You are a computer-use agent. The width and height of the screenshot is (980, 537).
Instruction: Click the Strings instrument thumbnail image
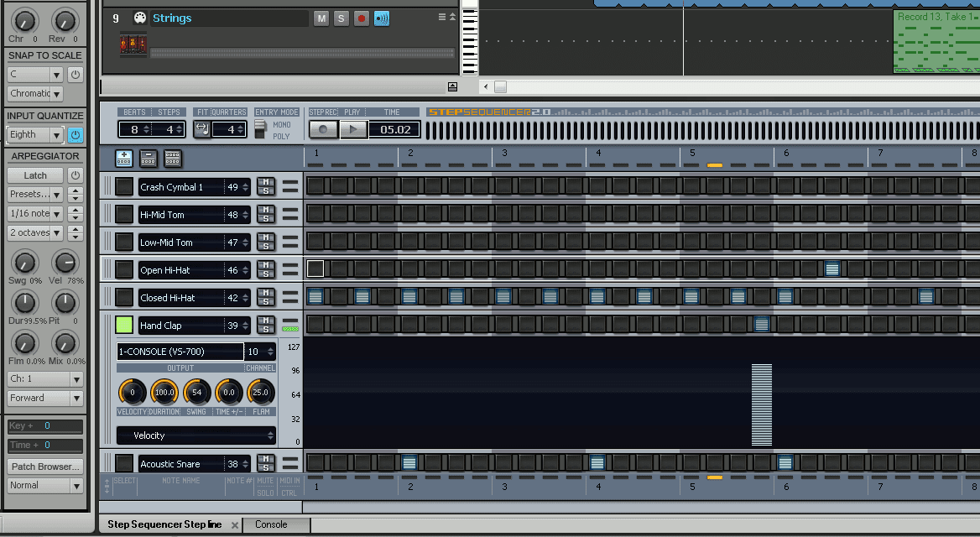[133, 44]
